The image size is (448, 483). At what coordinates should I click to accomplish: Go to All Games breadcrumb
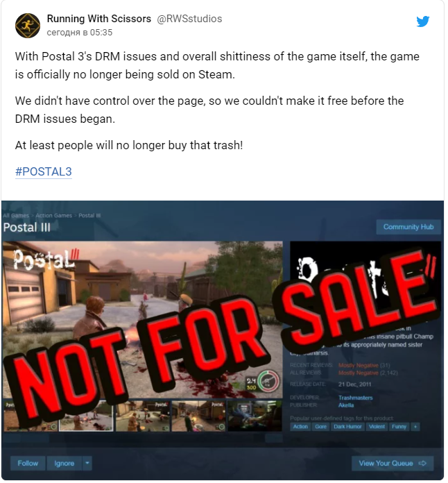point(16,216)
